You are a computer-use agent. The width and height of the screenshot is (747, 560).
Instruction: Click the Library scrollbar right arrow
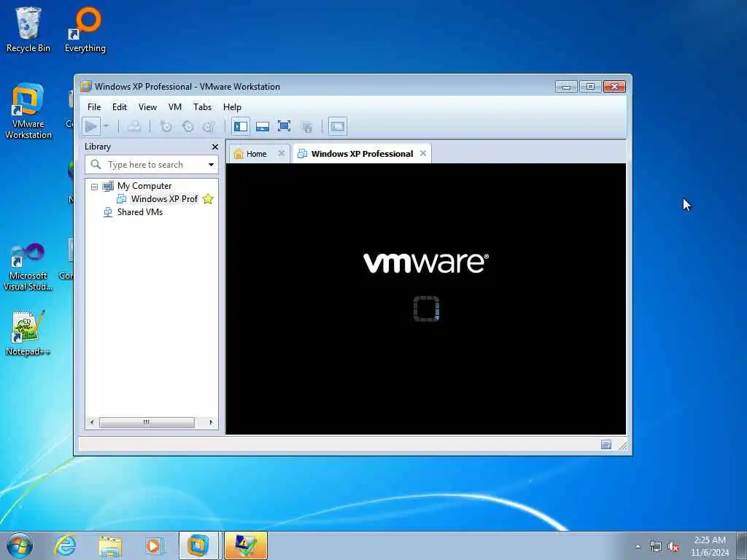point(211,422)
